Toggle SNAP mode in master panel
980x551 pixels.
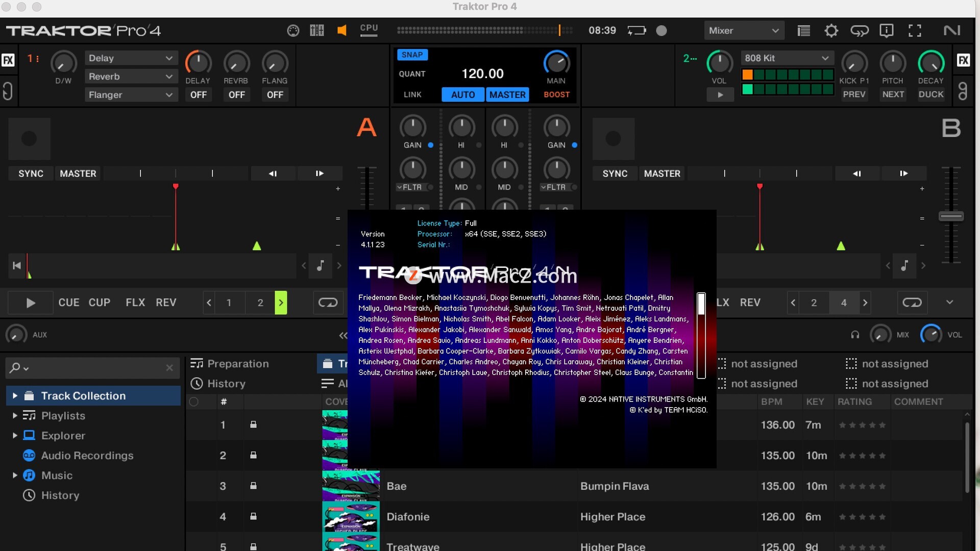(x=412, y=55)
